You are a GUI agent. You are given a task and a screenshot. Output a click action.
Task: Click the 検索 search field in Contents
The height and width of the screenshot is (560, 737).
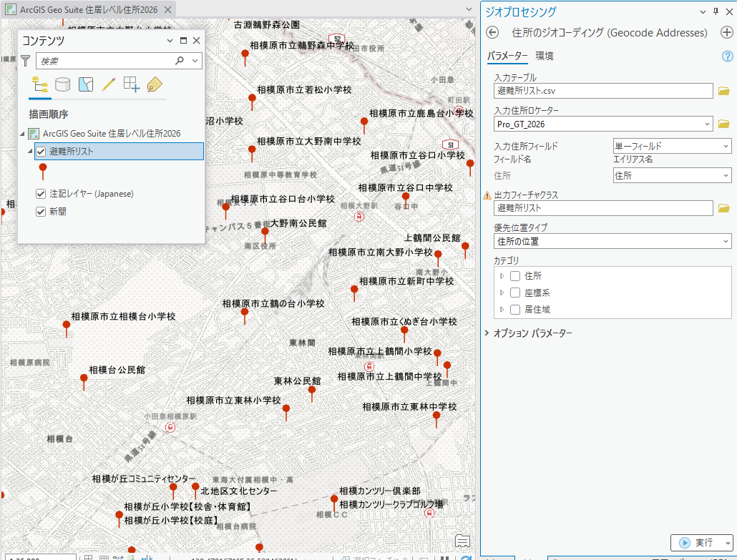106,62
